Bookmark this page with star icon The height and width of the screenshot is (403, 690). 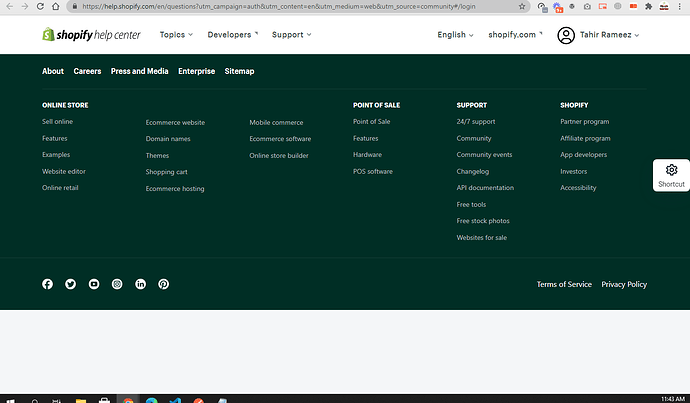pyautogui.click(x=522, y=6)
